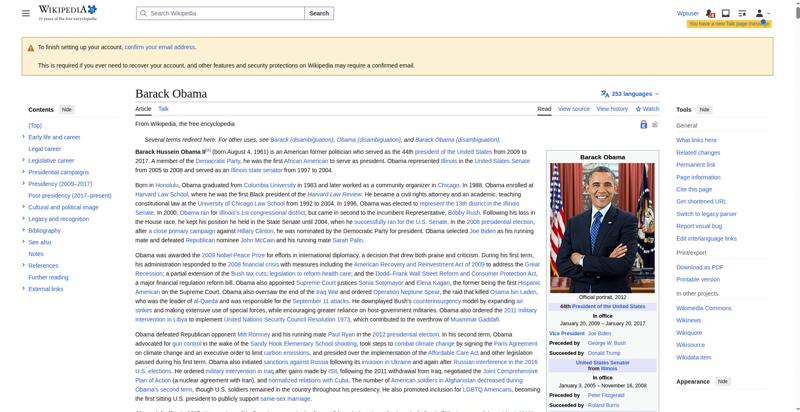Click the Wikipedia logo
Image resolution: width=800 pixels, height=412 pixels.
[x=67, y=13]
